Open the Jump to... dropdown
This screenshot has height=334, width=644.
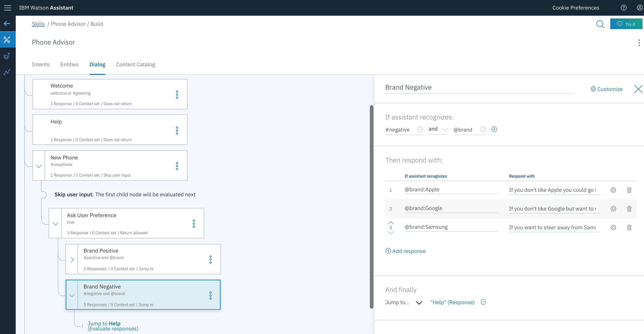(x=419, y=303)
